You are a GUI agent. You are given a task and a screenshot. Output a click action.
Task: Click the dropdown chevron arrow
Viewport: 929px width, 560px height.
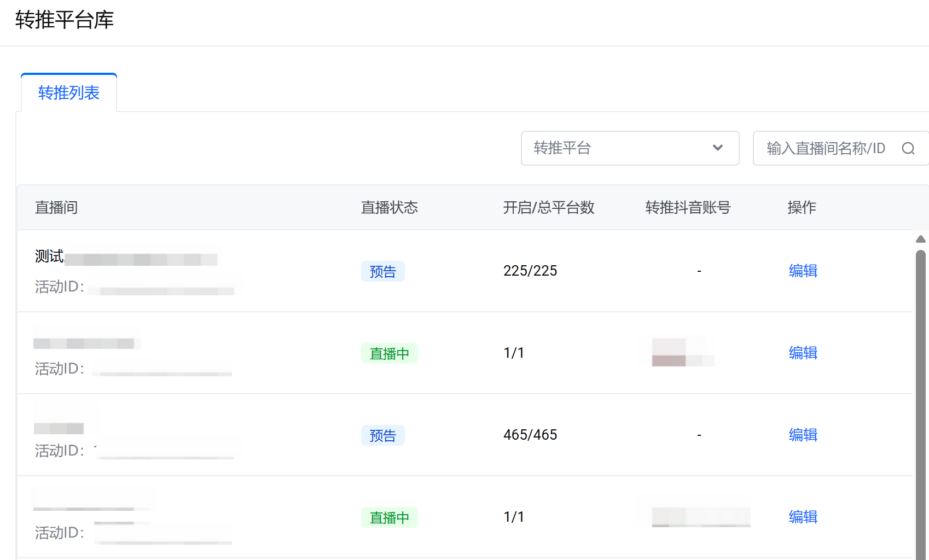coord(718,148)
